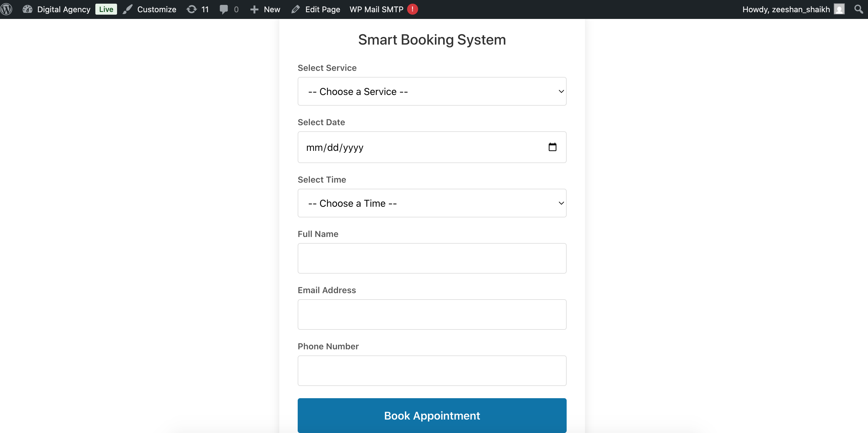This screenshot has width=868, height=433.
Task: Click the Customize paintbrush icon
Action: (x=127, y=9)
